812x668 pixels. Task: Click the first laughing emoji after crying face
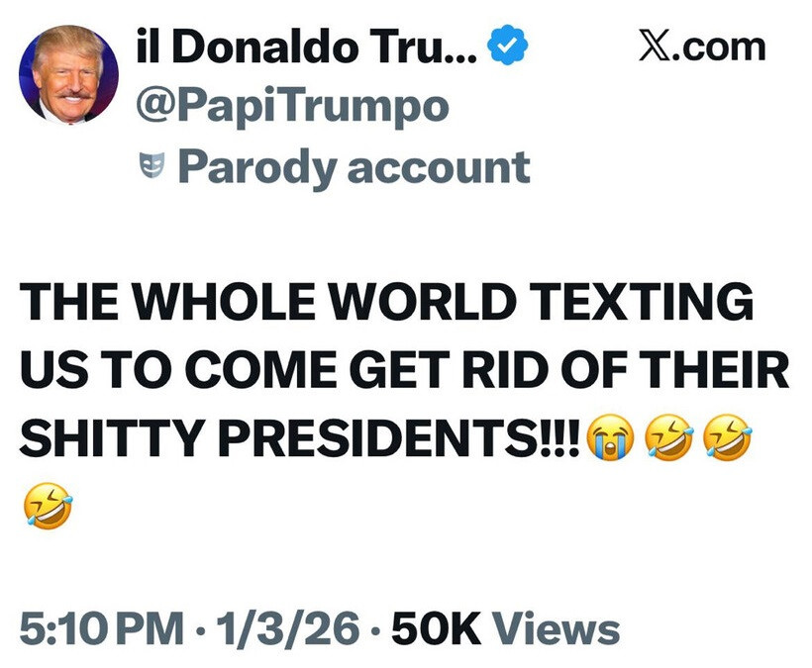click(x=666, y=437)
